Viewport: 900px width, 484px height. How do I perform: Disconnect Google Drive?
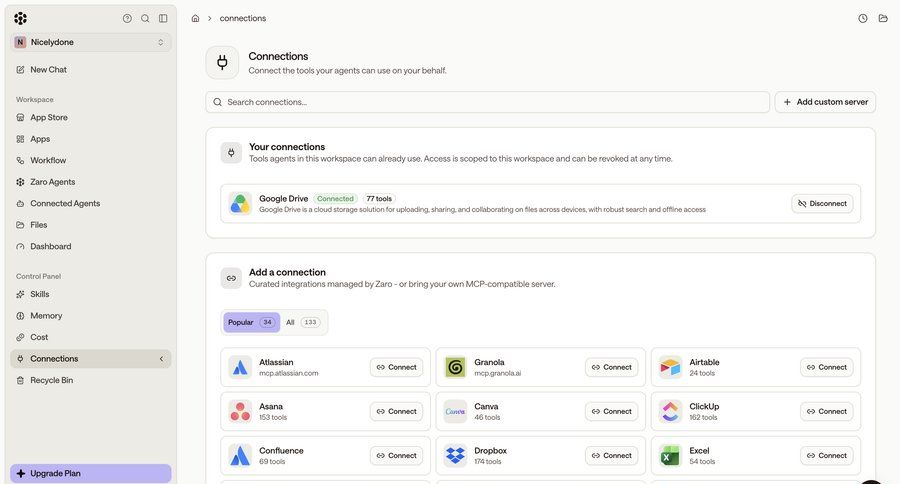click(x=822, y=203)
